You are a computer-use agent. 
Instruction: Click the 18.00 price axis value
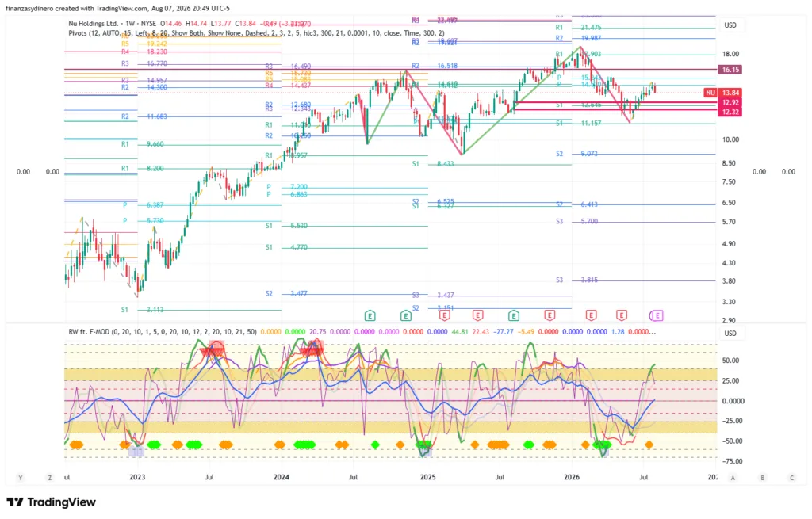[730, 54]
